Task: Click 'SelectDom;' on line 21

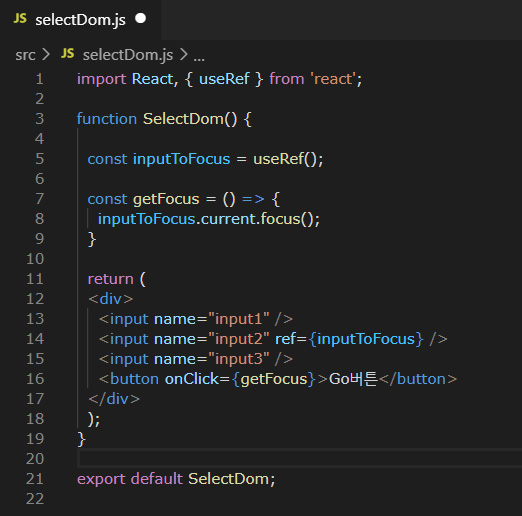Action: pyautogui.click(x=232, y=479)
